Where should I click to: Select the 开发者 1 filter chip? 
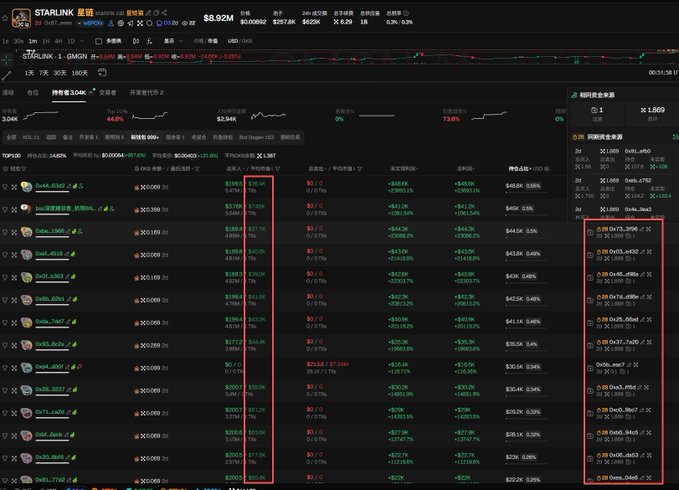tap(89, 137)
